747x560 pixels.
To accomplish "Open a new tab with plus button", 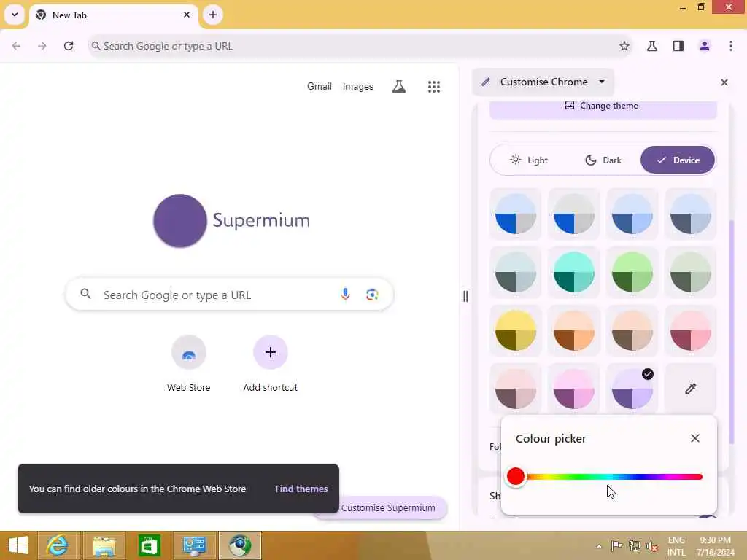I will pyautogui.click(x=213, y=15).
